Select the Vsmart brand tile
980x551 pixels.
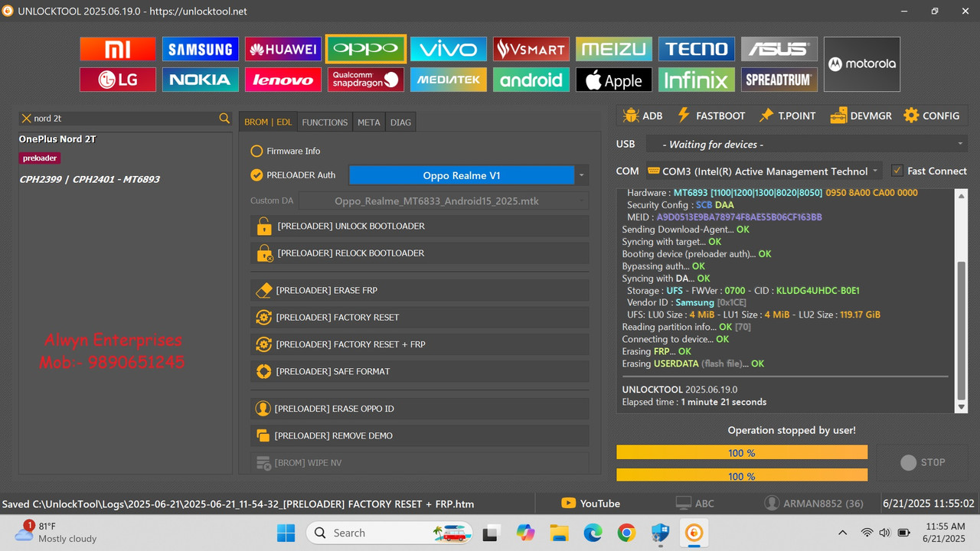click(x=531, y=49)
